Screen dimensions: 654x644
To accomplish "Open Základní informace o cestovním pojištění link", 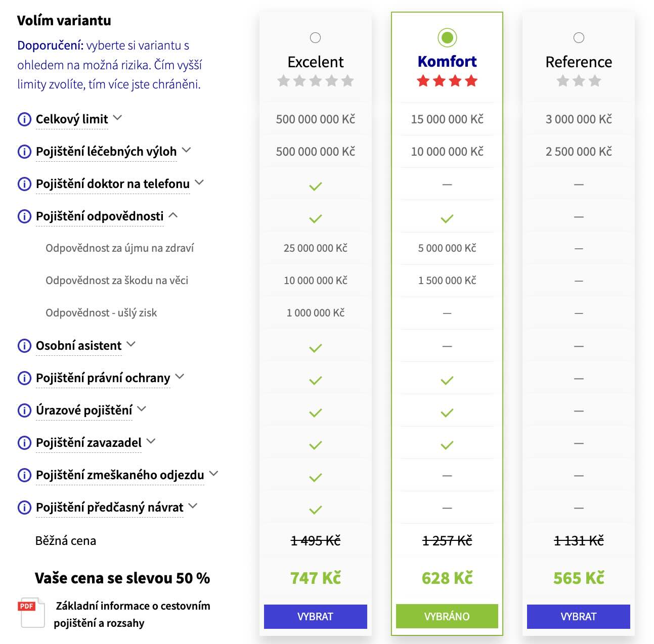I will tap(132, 614).
